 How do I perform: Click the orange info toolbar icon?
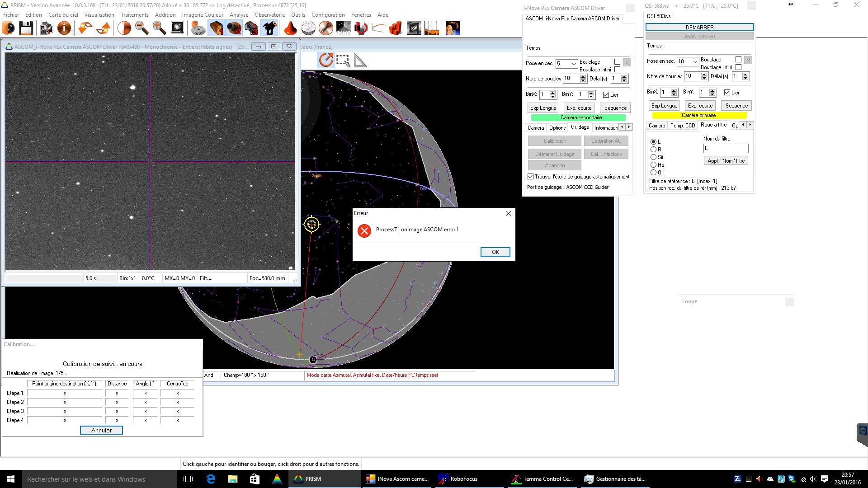(64, 28)
